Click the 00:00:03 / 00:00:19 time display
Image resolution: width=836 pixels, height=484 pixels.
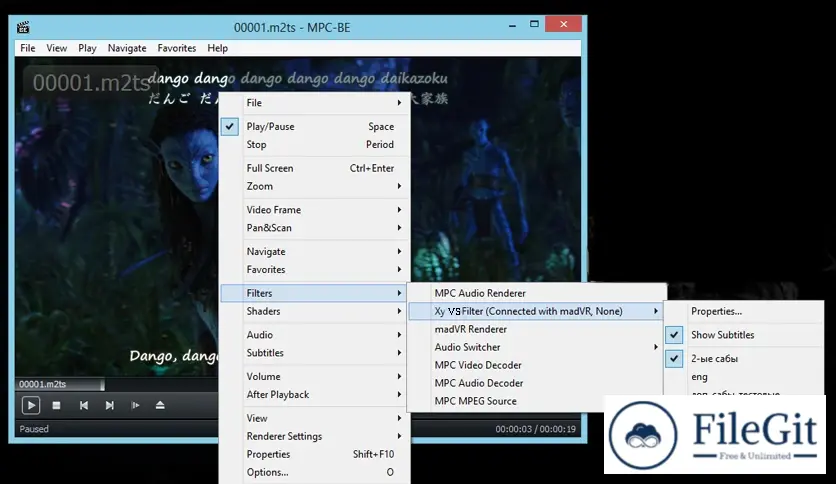[x=535, y=429]
